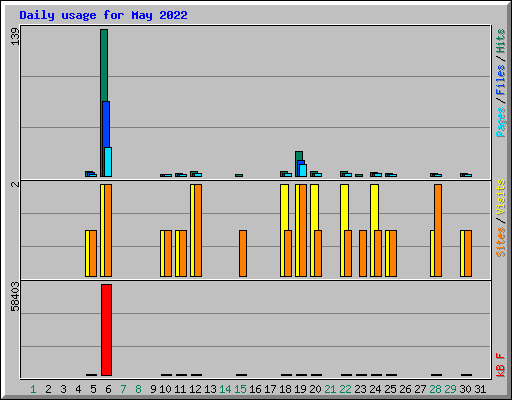This screenshot has width=512, height=400.
Task: Click the orange Sites bar on day 12
Action: pos(198,230)
